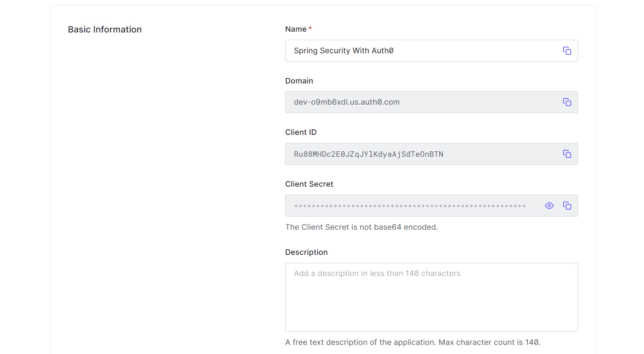Click the masked Client Secret field
This screenshot has height=354, width=644.
pyautogui.click(x=431, y=206)
